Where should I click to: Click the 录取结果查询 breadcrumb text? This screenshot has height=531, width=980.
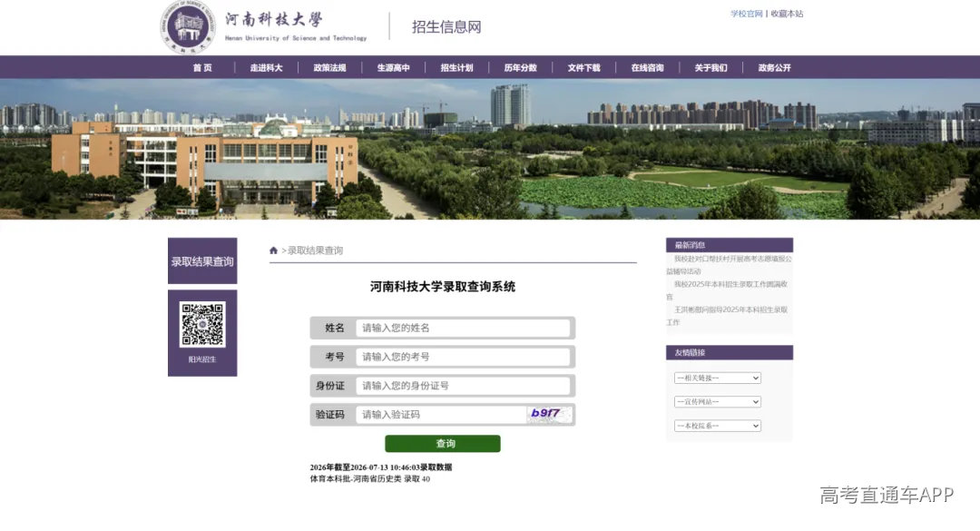[x=315, y=251]
